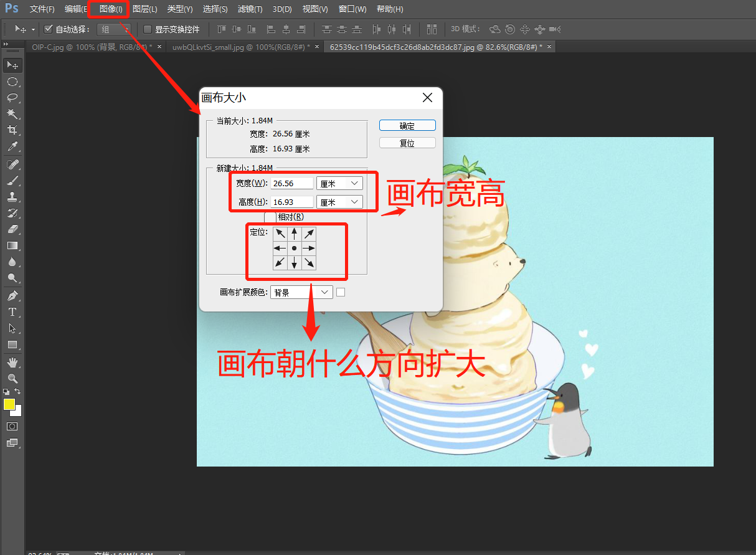
Task: Close the OIP-C.jpg tab
Action: pyautogui.click(x=159, y=47)
